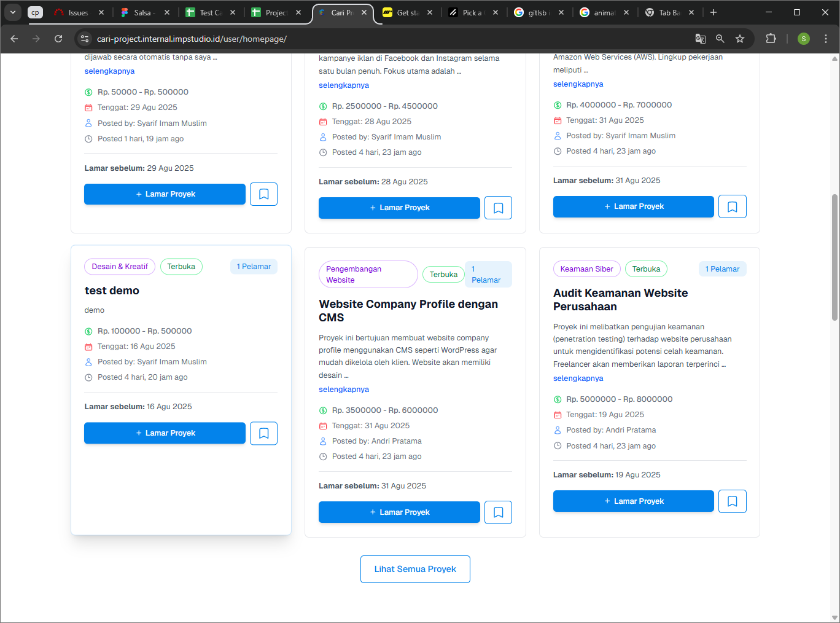
Task: Click the translate page icon
Action: pos(701,39)
